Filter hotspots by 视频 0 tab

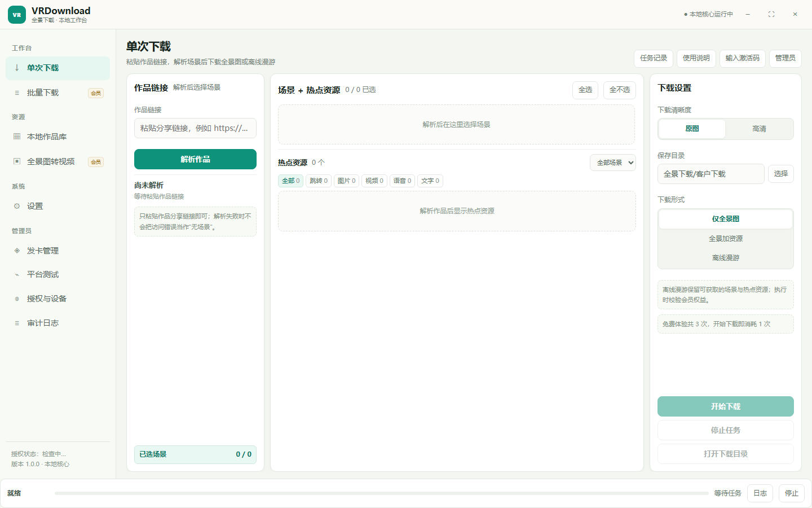tap(374, 181)
